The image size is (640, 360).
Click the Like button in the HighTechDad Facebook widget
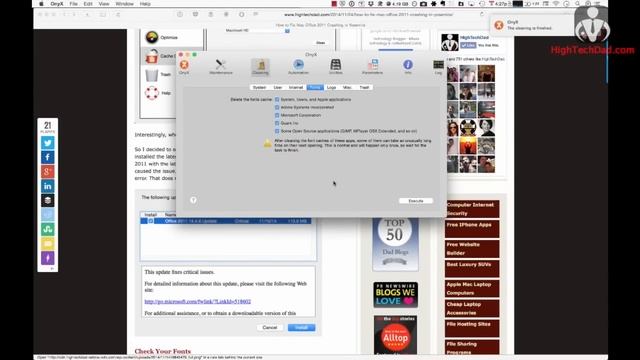468,45
